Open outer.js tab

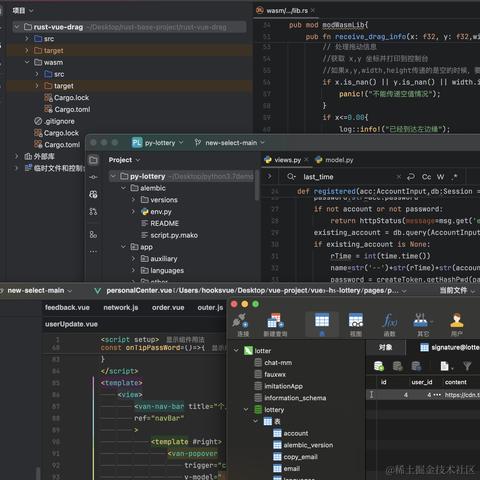pos(210,307)
